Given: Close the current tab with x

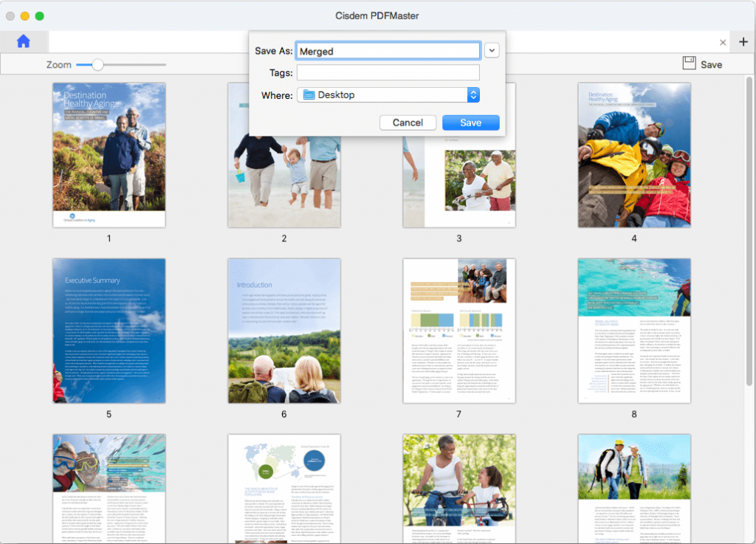Looking at the screenshot, I should click(x=723, y=42).
